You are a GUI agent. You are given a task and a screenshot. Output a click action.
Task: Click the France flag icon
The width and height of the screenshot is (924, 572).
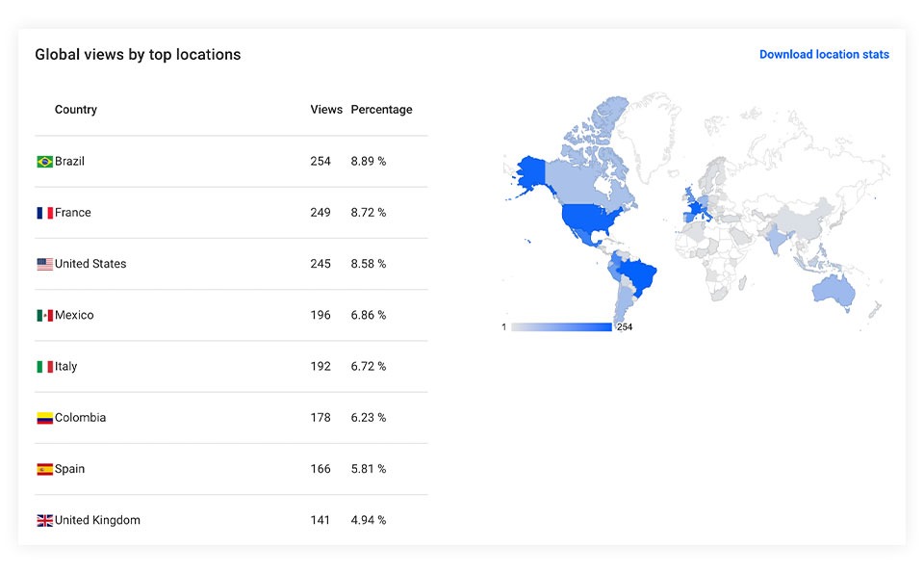[x=45, y=213]
